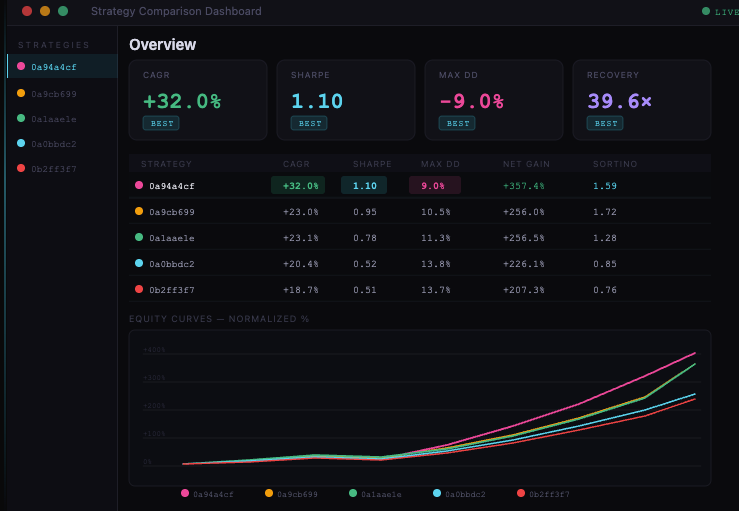739x511 pixels.
Task: Toggle 0a1aae1e series in chart legend
Action: (375, 494)
